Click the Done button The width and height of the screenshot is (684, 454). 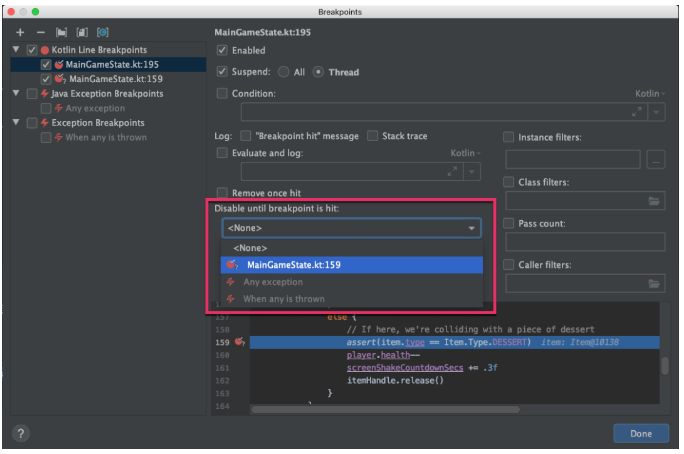tap(641, 434)
